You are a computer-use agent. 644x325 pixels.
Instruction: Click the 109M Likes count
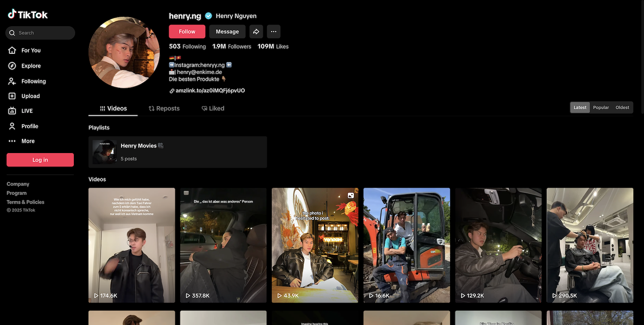[273, 46]
